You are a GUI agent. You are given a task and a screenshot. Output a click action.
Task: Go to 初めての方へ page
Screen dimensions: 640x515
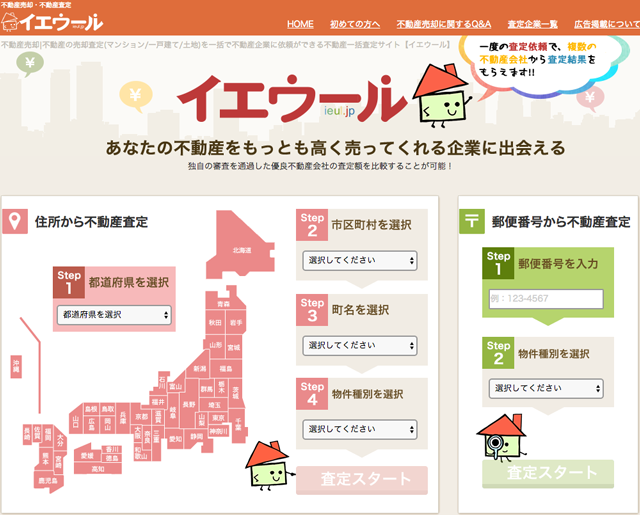point(355,24)
